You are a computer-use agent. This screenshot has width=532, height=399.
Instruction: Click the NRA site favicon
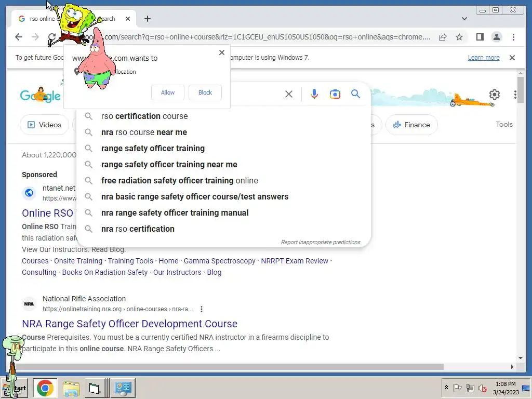click(29, 304)
